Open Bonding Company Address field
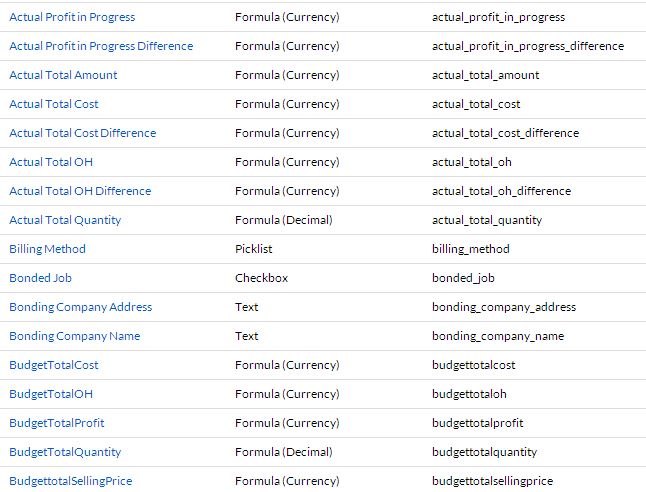Viewport: 646px width, 492px height. [x=80, y=307]
